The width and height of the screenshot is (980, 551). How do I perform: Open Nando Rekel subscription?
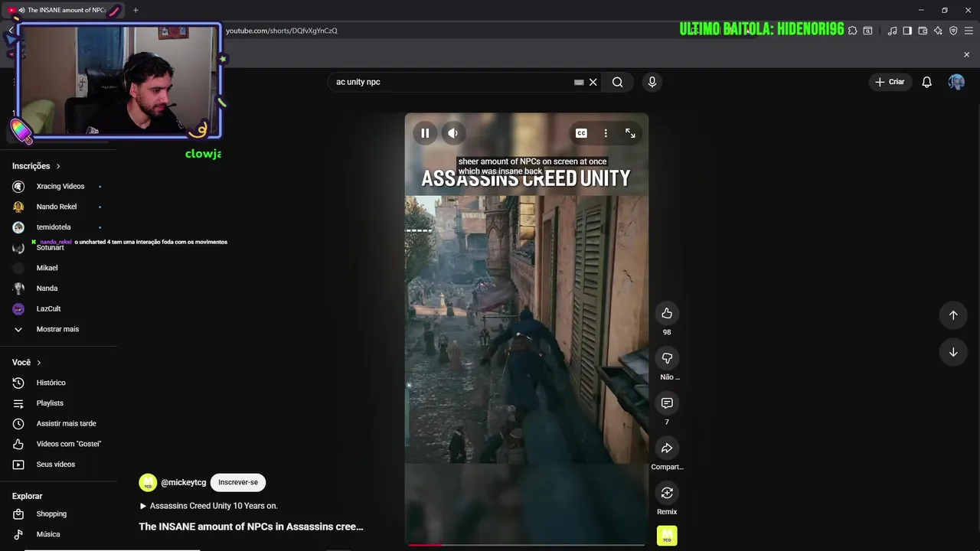click(56, 207)
